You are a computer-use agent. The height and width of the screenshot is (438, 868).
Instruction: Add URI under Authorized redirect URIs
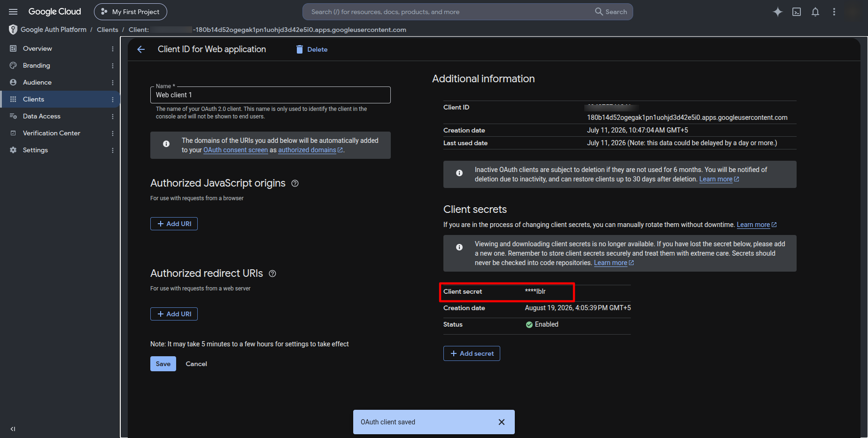(x=174, y=314)
